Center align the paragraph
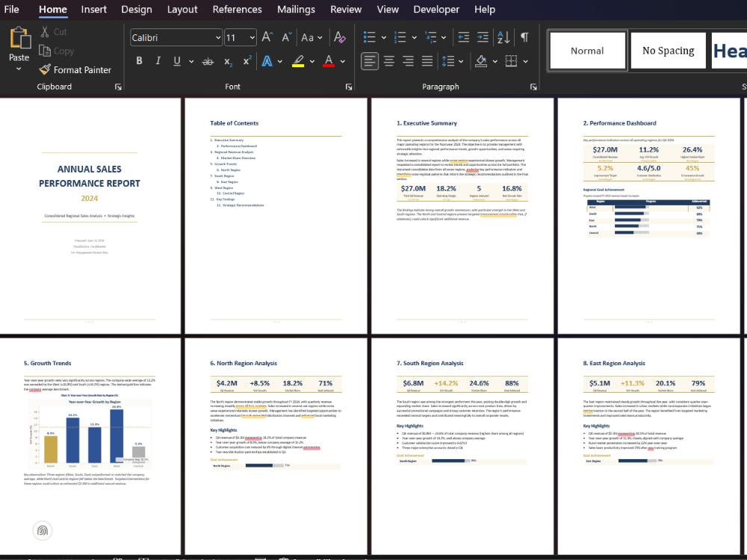This screenshot has height=560, width=747. (389, 61)
